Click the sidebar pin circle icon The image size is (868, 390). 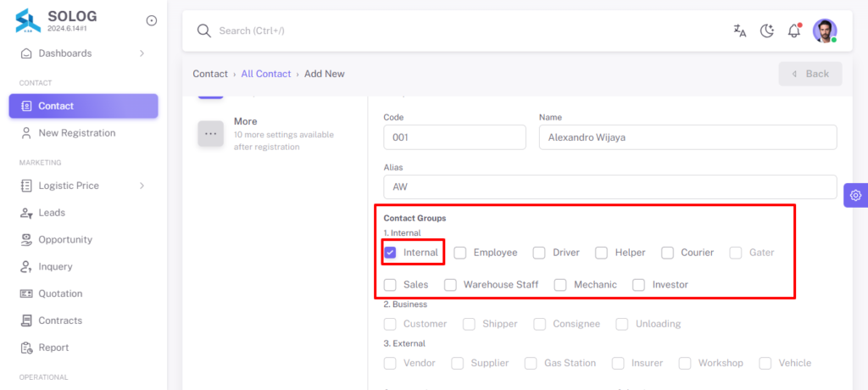point(151,20)
